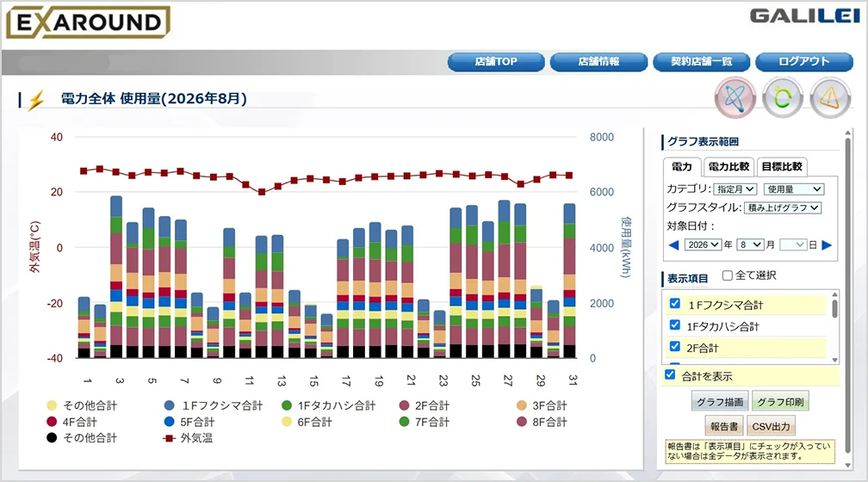
Task: Click the 8F合計 legend dot
Action: pyautogui.click(x=522, y=422)
